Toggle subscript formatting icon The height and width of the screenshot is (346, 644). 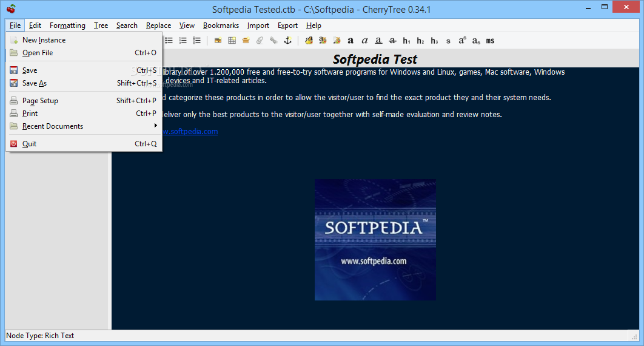pyautogui.click(x=476, y=41)
